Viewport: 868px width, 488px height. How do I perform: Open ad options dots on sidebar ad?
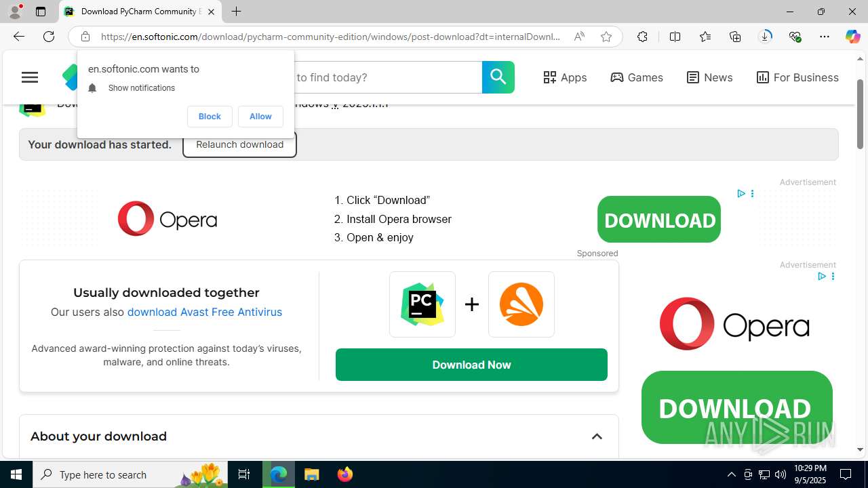pos(833,277)
